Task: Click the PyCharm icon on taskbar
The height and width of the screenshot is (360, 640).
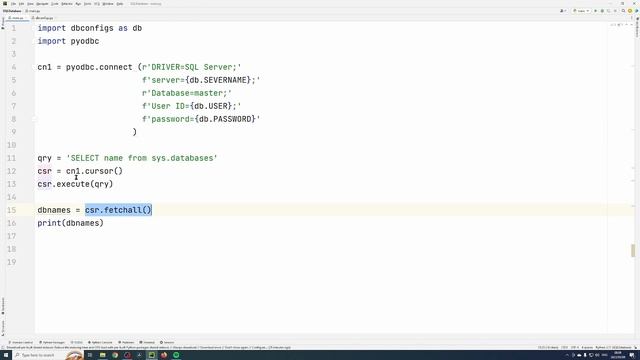Action: tap(151, 355)
